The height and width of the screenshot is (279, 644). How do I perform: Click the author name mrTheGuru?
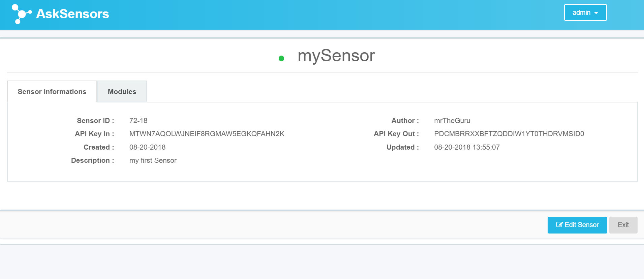[452, 121]
